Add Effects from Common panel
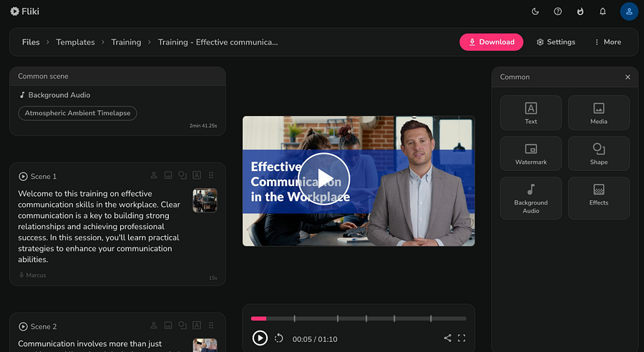Screen dimensions: 644x352 [x=599, y=198]
